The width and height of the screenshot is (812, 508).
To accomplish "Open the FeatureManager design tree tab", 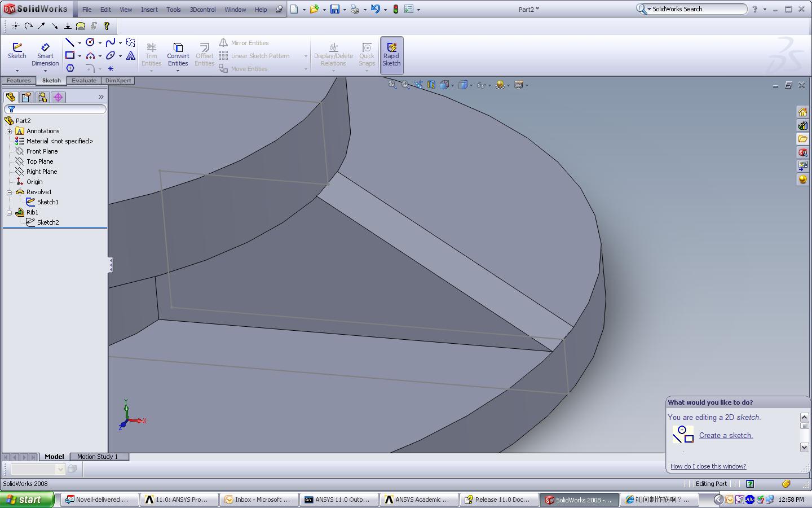I will tap(10, 97).
